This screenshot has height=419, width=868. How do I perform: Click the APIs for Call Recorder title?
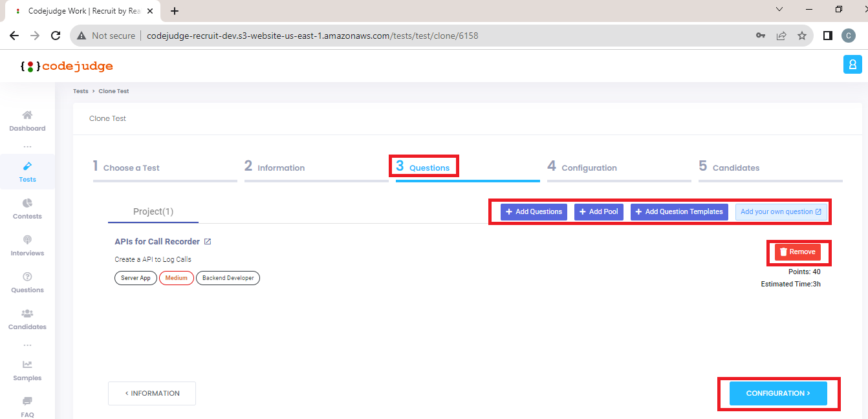tap(157, 241)
